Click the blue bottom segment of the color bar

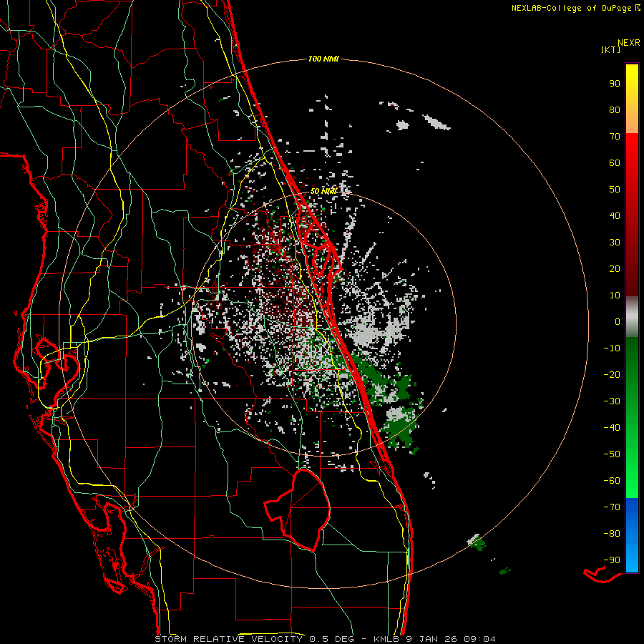click(x=632, y=535)
